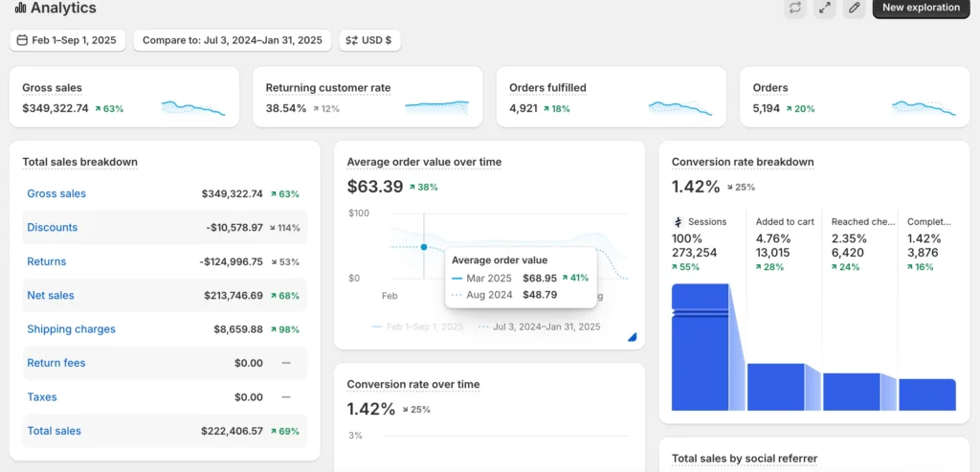Click the auto-refresh icon near New exploration

[794, 8]
